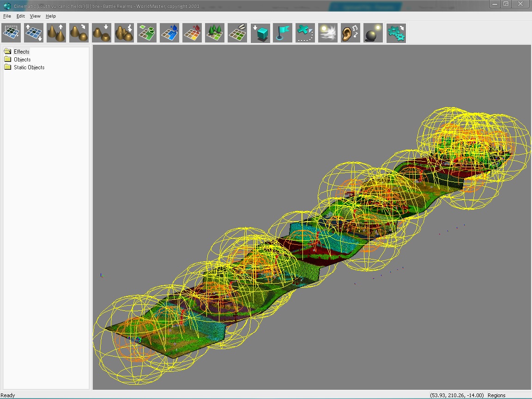Open the Help menu
The width and height of the screenshot is (532, 399).
tap(50, 16)
